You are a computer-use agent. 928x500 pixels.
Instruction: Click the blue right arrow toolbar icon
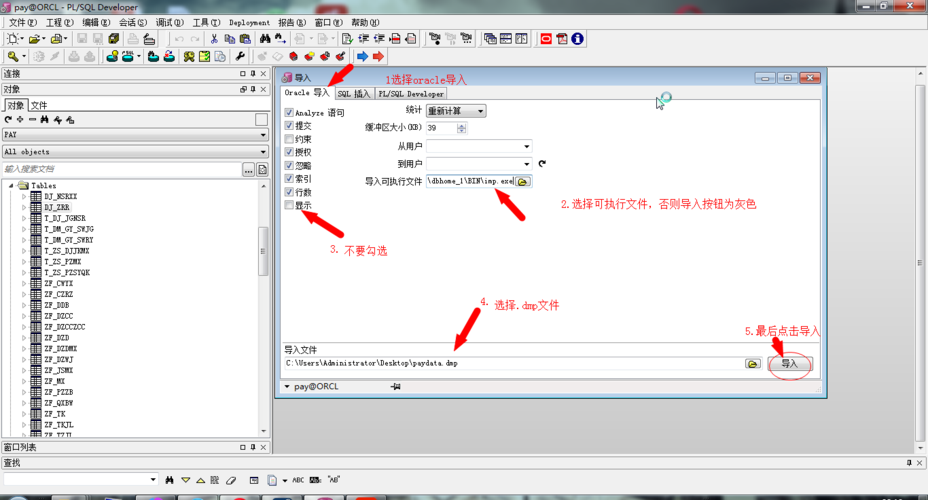pyautogui.click(x=362, y=57)
